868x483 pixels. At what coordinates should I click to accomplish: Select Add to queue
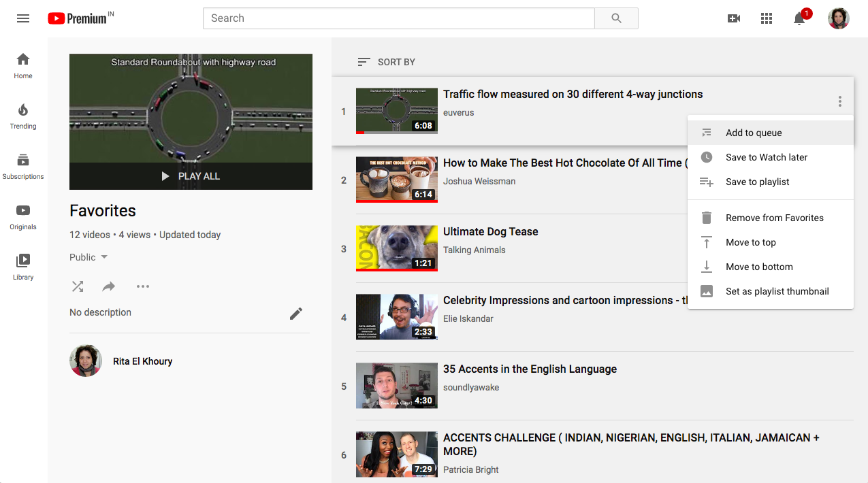754,133
